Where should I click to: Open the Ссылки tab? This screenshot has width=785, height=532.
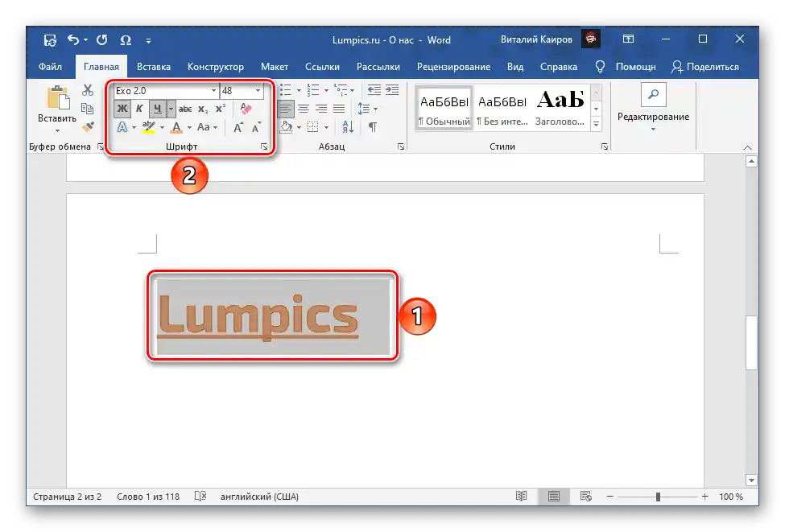pyautogui.click(x=322, y=67)
